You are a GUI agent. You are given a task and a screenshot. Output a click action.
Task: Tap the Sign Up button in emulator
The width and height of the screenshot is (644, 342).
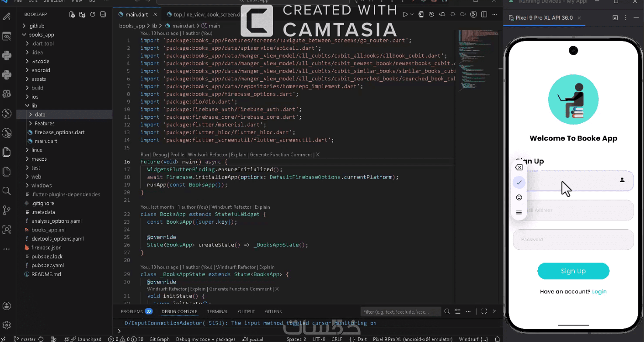[x=573, y=271]
